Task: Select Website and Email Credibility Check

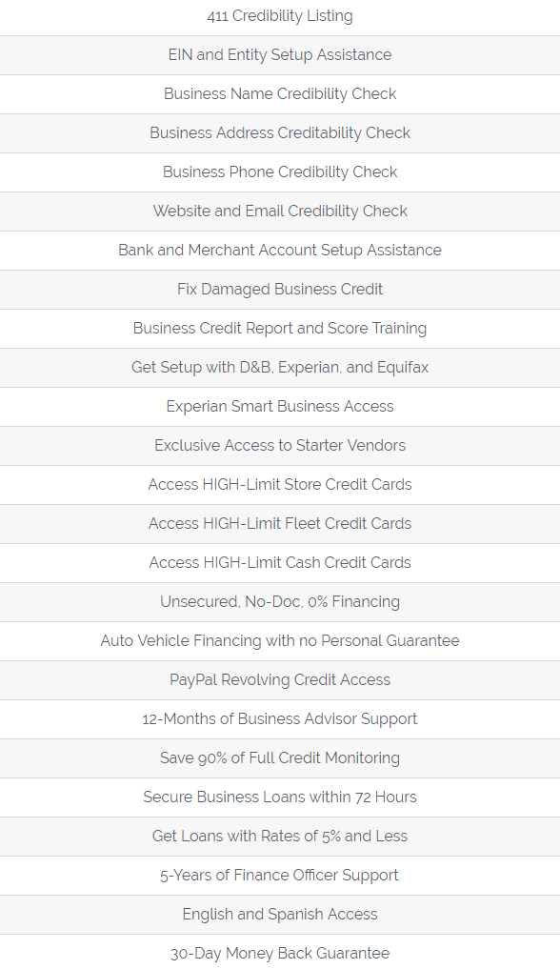Action: tap(280, 211)
